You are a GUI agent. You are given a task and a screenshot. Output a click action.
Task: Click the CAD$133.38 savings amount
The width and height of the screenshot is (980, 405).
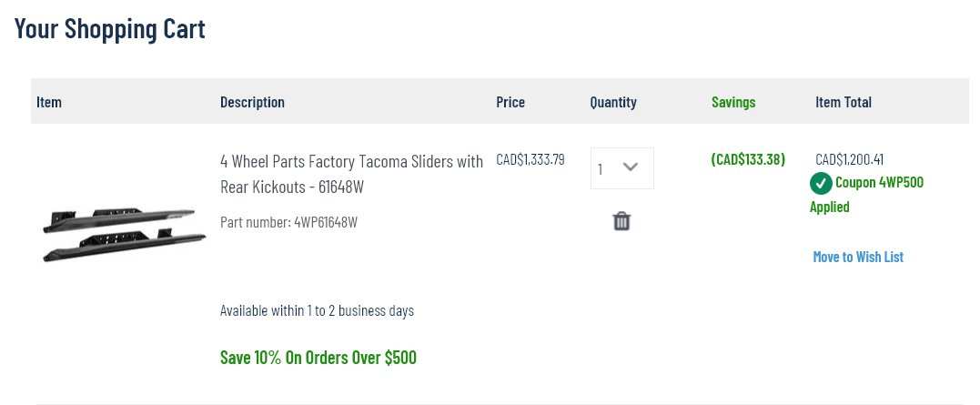click(x=747, y=159)
